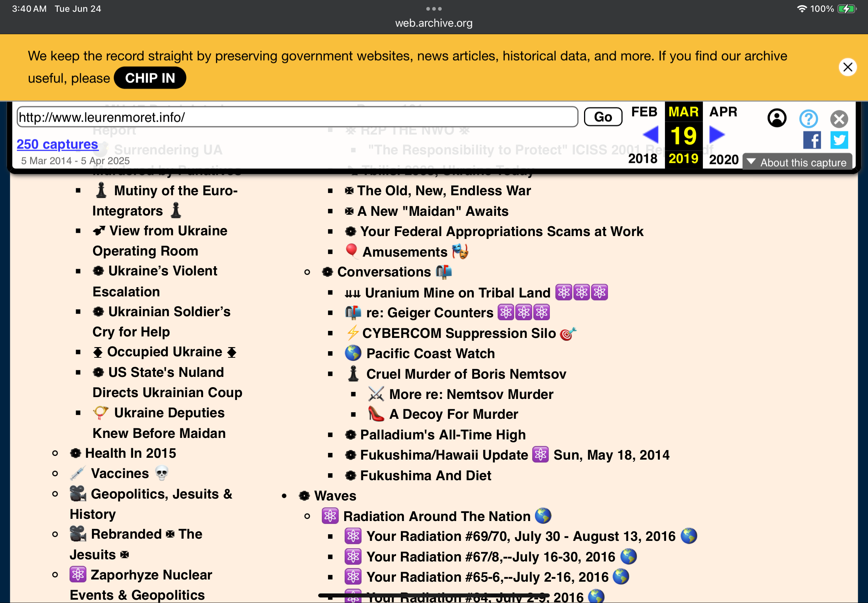Open Your Radiation #65-6 link
The height and width of the screenshot is (603, 868).
point(487,577)
